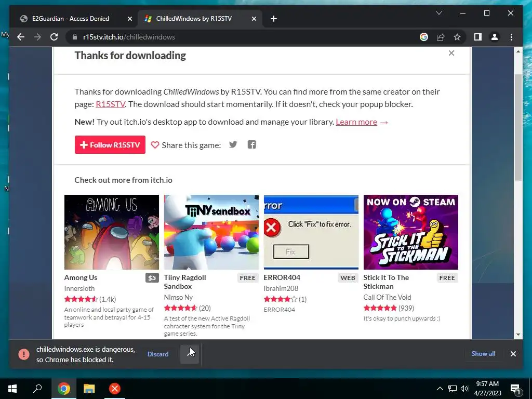Viewport: 532px width, 399px height.
Task: Expand the download options arrow next to Discard
Action: [x=190, y=354]
